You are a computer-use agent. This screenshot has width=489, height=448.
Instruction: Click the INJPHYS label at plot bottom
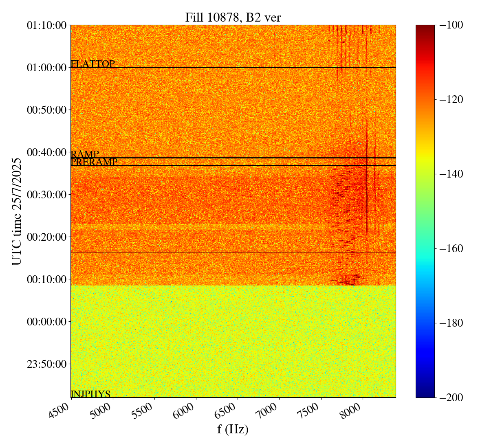tap(90, 394)
